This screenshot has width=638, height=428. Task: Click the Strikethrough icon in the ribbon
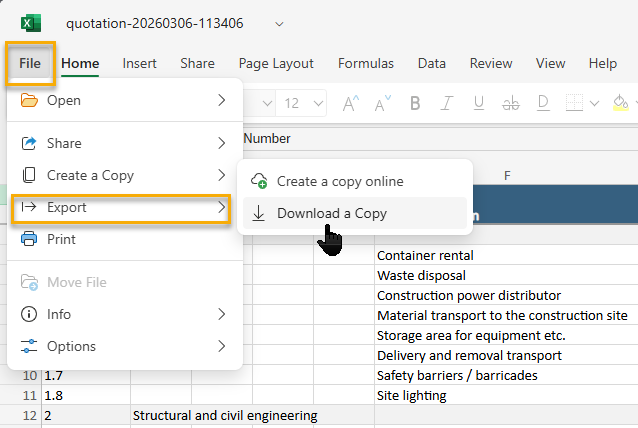[511, 103]
